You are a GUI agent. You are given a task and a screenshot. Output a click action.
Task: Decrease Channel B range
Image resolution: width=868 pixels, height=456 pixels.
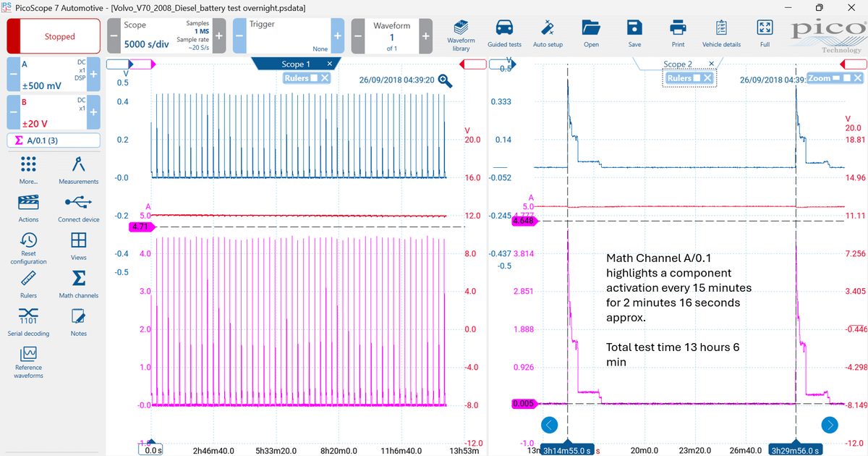click(x=13, y=112)
